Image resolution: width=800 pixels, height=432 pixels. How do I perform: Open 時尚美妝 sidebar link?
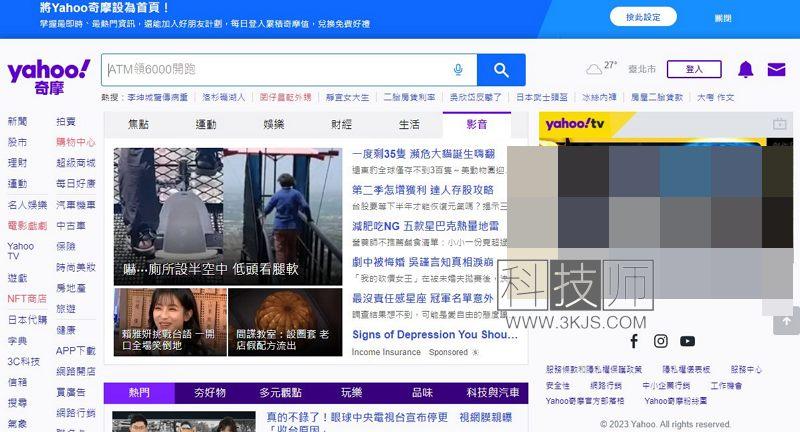click(x=76, y=267)
